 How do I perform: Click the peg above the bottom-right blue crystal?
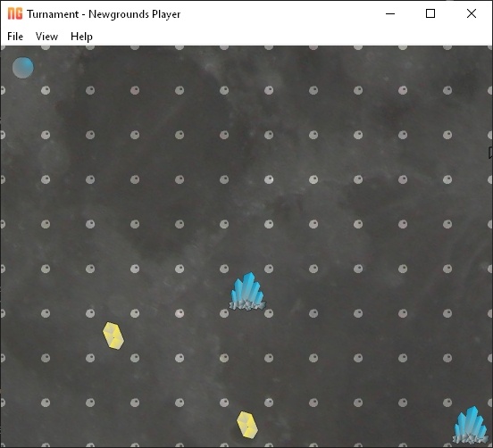click(x=447, y=402)
